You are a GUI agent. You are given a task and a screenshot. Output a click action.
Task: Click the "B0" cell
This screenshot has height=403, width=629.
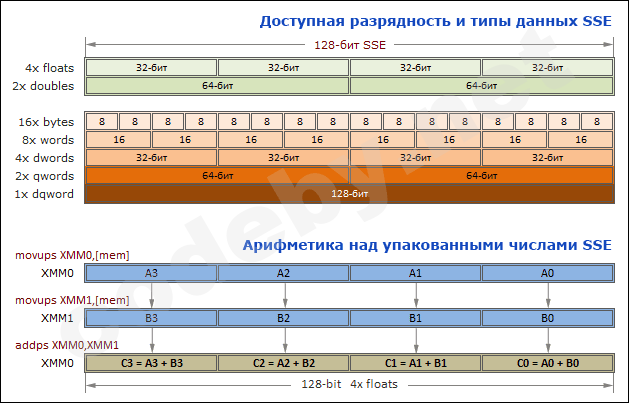pos(548,318)
